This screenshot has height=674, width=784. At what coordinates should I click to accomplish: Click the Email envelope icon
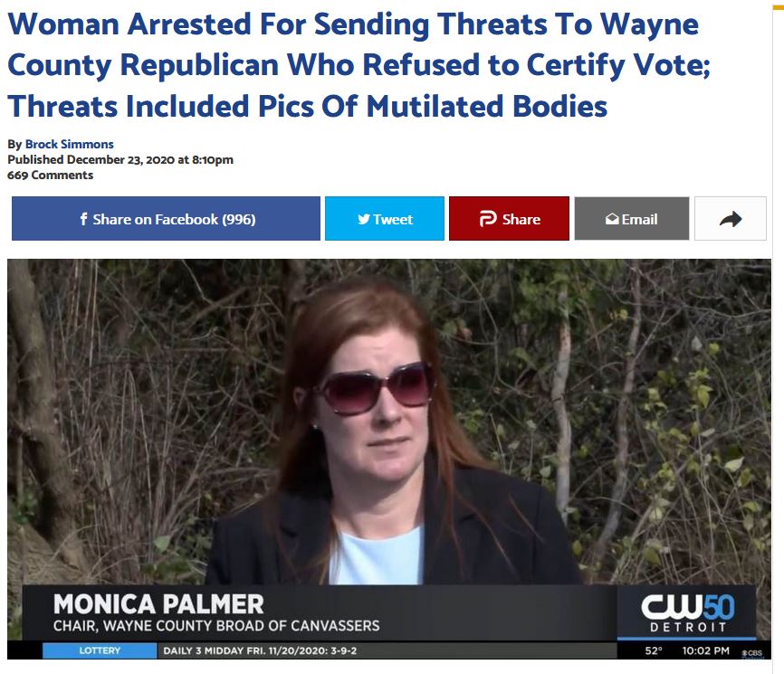click(x=612, y=219)
